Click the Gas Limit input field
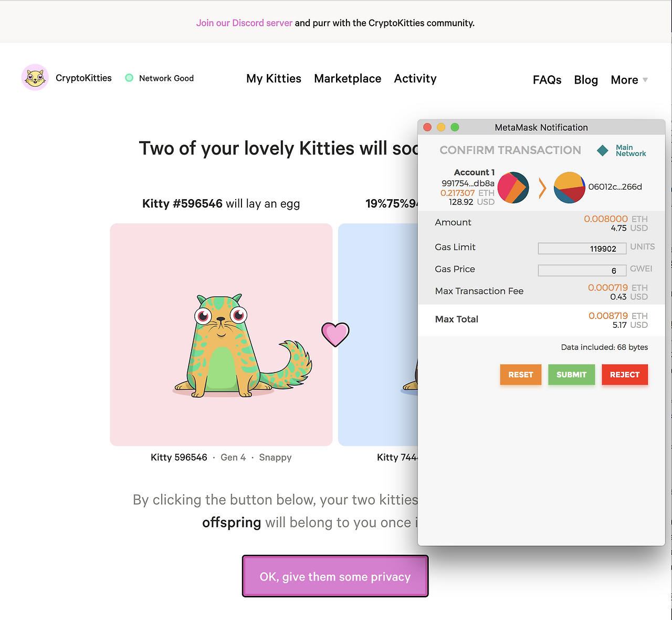 pyautogui.click(x=582, y=249)
